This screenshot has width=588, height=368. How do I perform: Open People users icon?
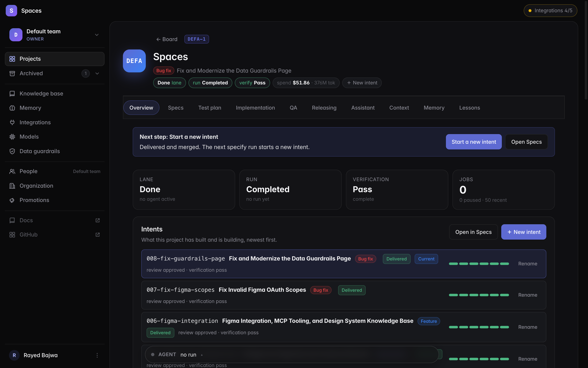coord(12,171)
